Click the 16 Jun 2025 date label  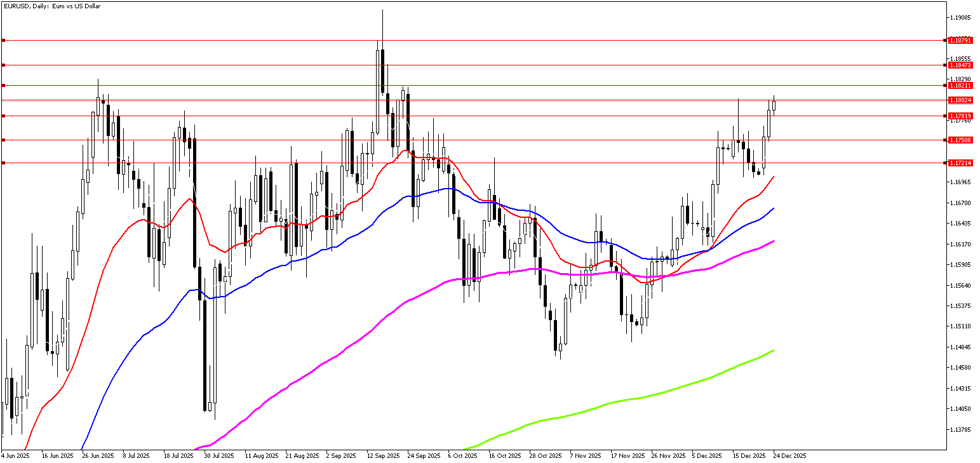[58, 456]
